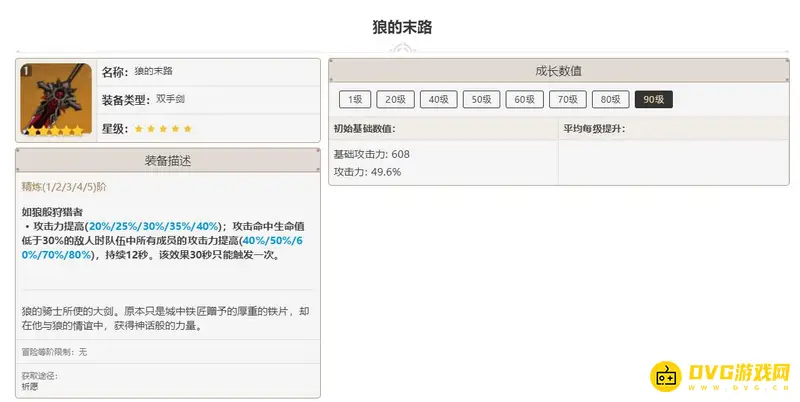Image resolution: width=800 pixels, height=402 pixels.
Task: Click the Wolf's Gravestone weapon thumbnail
Action: tap(56, 98)
